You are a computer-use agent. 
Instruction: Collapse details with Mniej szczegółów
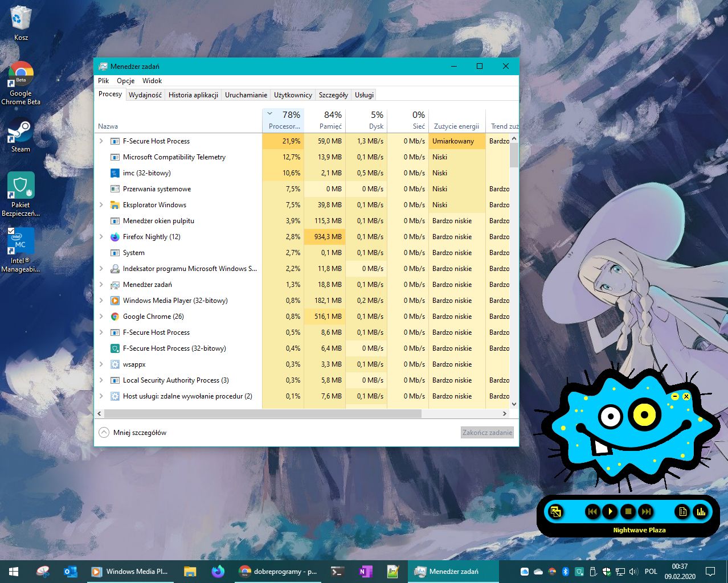point(133,433)
